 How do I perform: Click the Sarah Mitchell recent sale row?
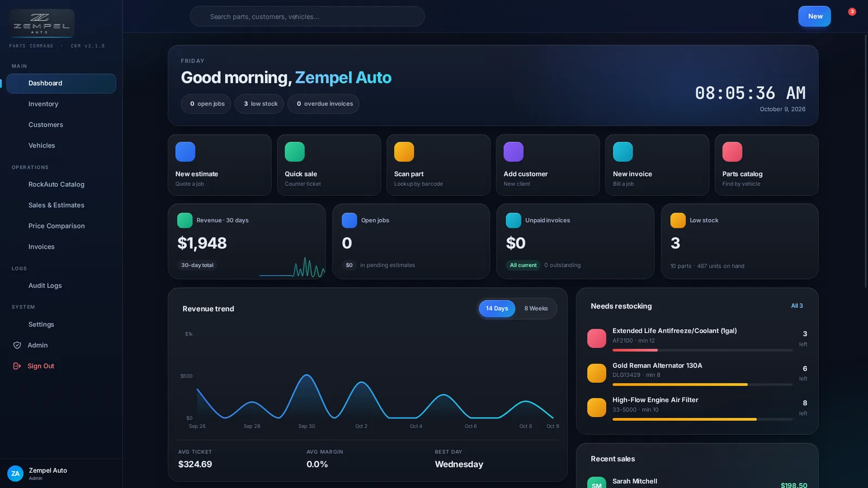[697, 483]
